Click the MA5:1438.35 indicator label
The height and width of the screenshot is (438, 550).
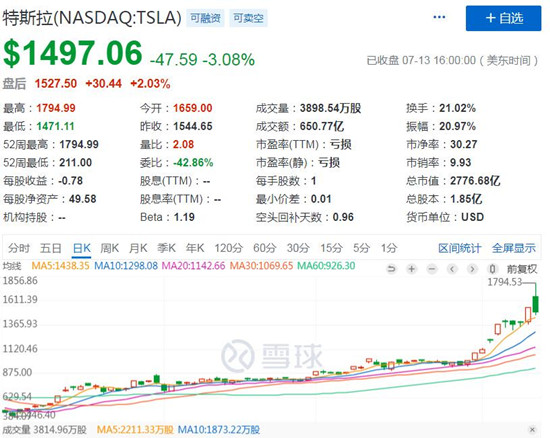60,265
